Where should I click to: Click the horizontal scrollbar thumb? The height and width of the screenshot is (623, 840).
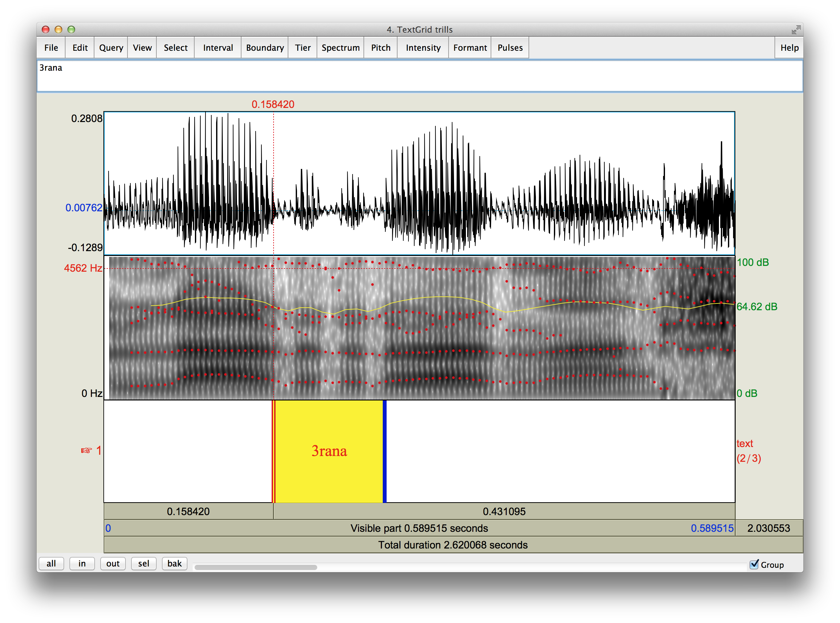(x=256, y=567)
